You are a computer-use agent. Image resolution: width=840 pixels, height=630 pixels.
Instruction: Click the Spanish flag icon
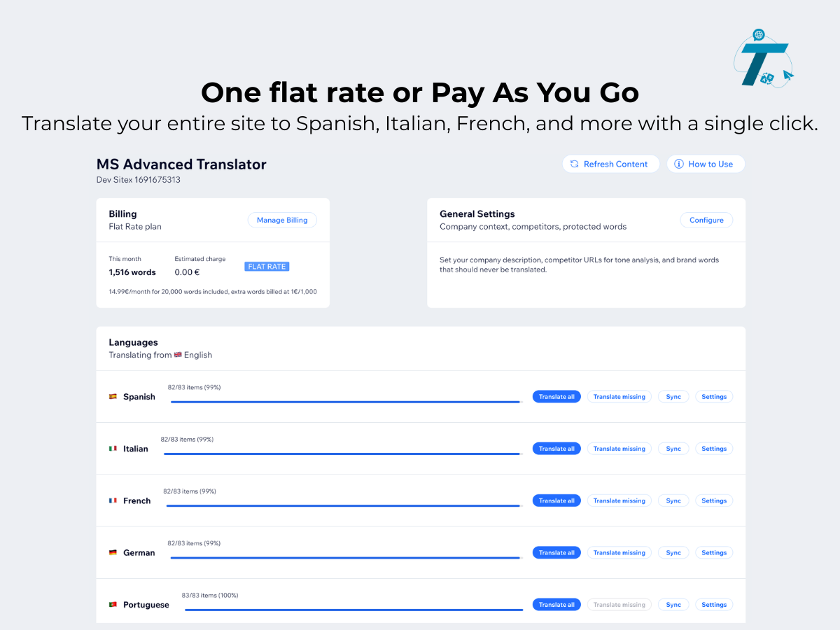113,397
